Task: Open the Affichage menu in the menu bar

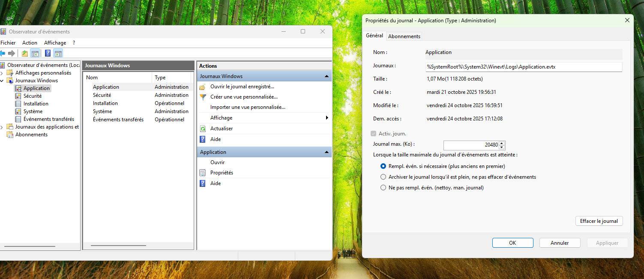Action: click(55, 43)
